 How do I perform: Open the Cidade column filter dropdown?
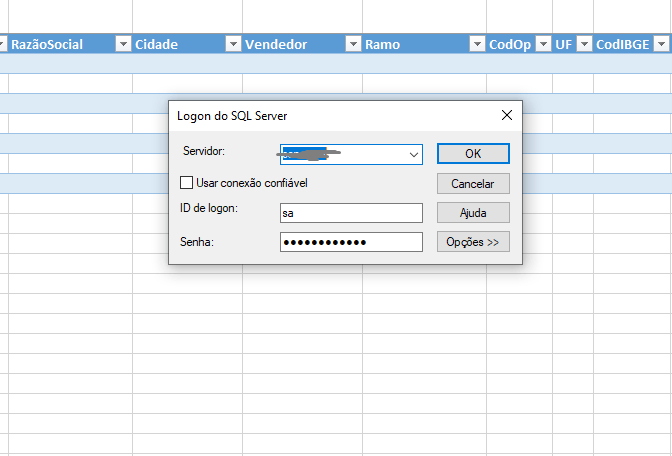click(x=233, y=44)
